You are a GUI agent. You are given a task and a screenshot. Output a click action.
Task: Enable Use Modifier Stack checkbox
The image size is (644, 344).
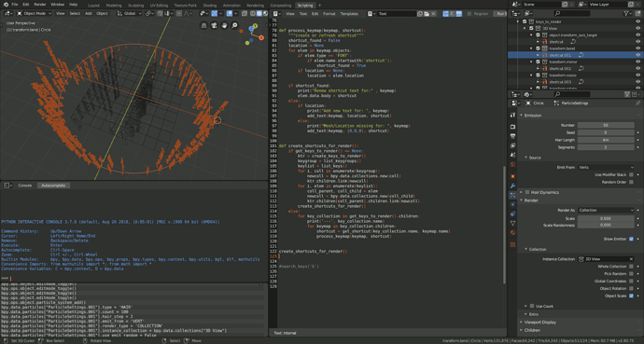631,174
